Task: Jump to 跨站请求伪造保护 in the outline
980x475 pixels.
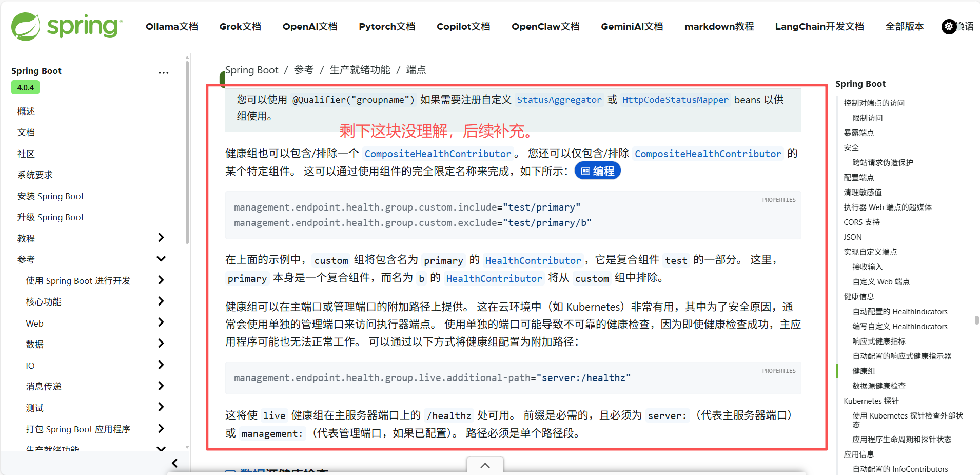Action: click(883, 163)
